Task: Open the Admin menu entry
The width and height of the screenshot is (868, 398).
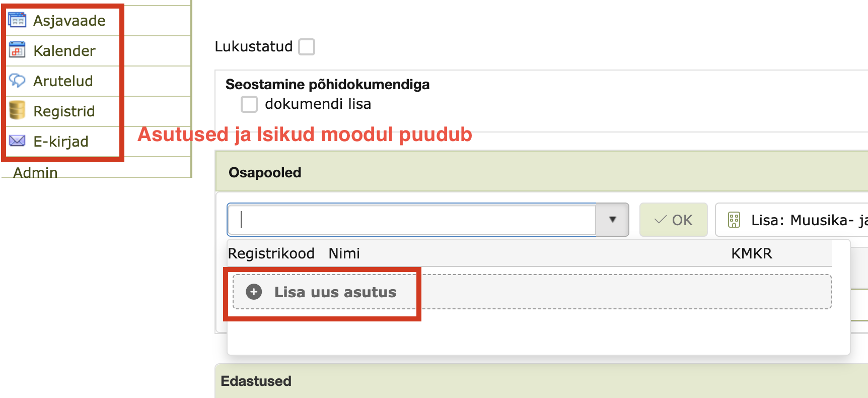Action: point(35,172)
